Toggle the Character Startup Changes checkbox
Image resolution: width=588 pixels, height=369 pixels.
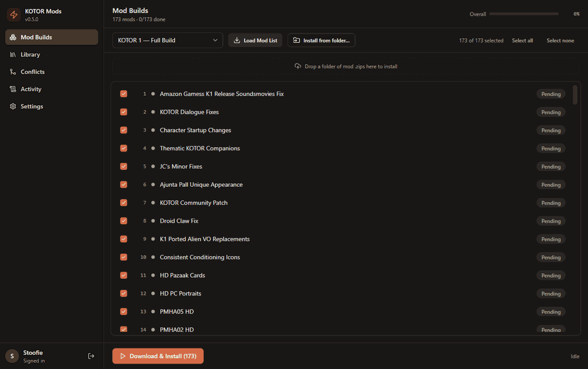tap(123, 130)
